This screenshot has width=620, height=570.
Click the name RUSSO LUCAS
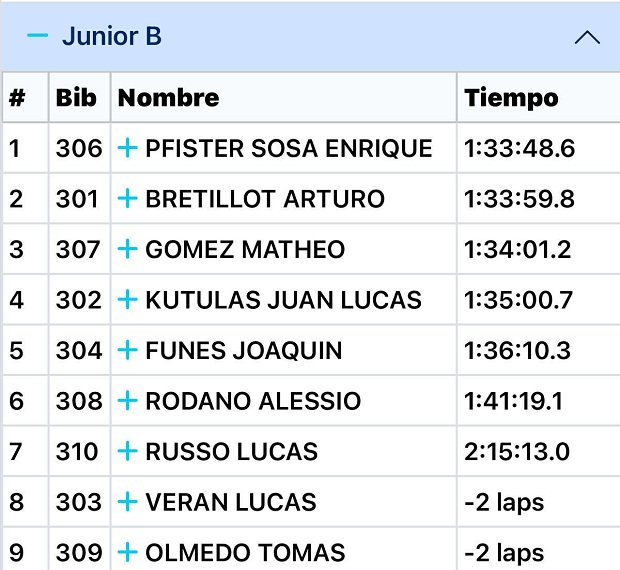tap(231, 452)
